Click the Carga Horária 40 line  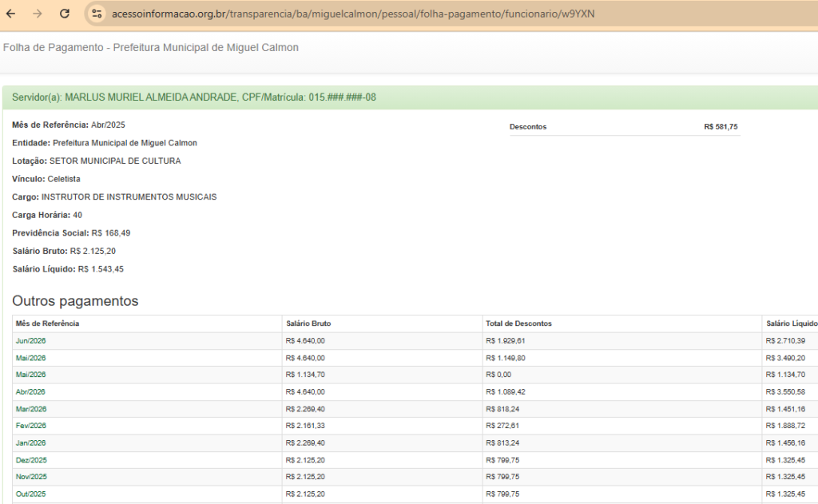47,215
